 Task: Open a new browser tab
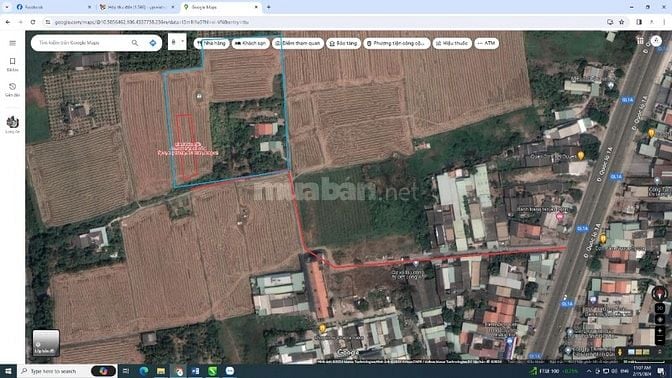coord(268,7)
